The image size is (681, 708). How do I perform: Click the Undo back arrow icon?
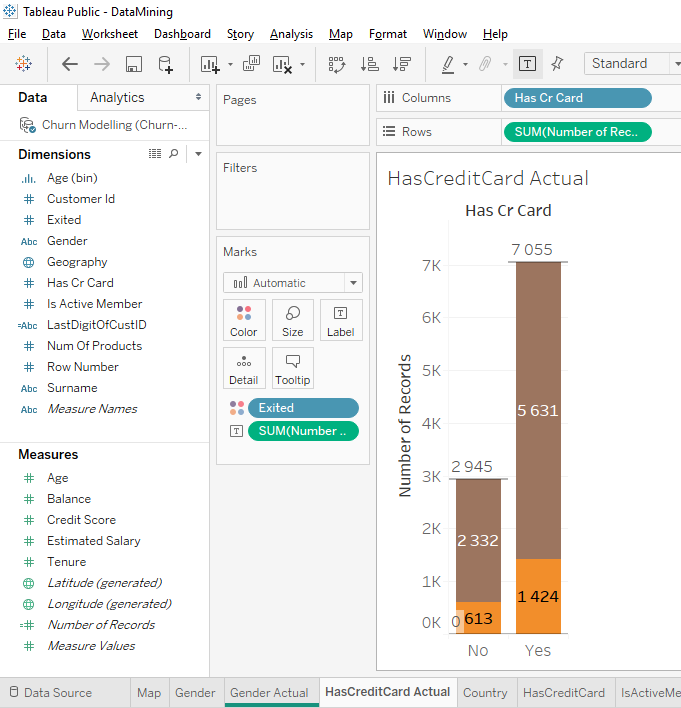[70, 64]
